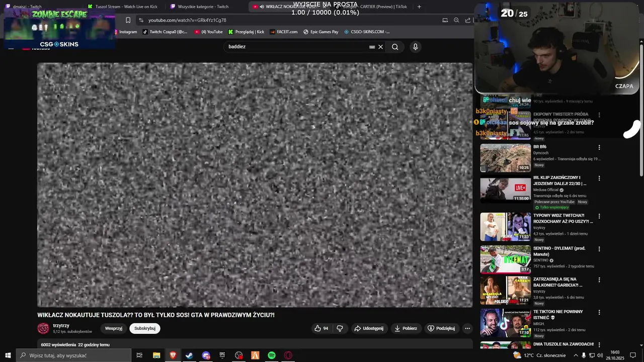Screen dimensions: 644x362
Task: Switch to Tuszol Stream Kick tab
Action: 125,7
